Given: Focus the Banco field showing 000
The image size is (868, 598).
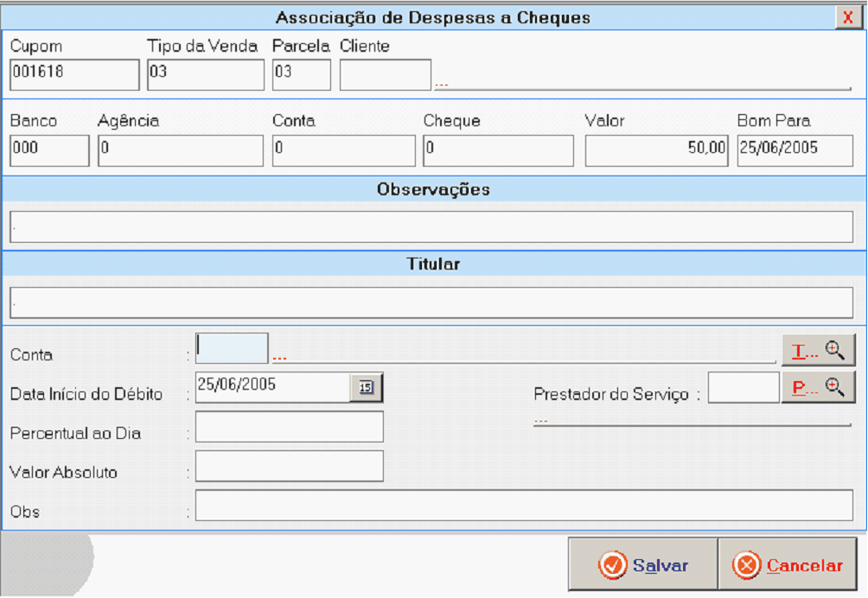Looking at the screenshot, I should tap(49, 150).
